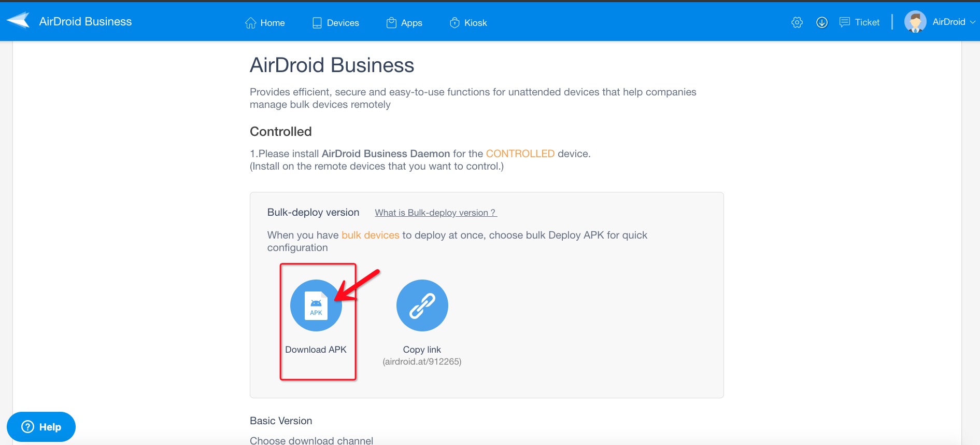Click the Home house icon
The height and width of the screenshot is (445, 980).
[251, 23]
